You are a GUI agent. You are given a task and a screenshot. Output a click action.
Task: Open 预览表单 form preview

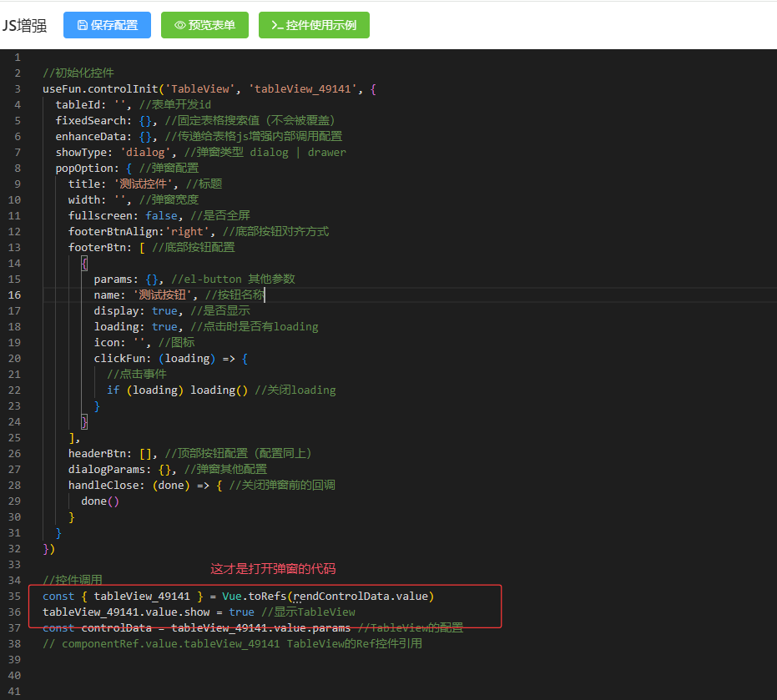tap(204, 25)
